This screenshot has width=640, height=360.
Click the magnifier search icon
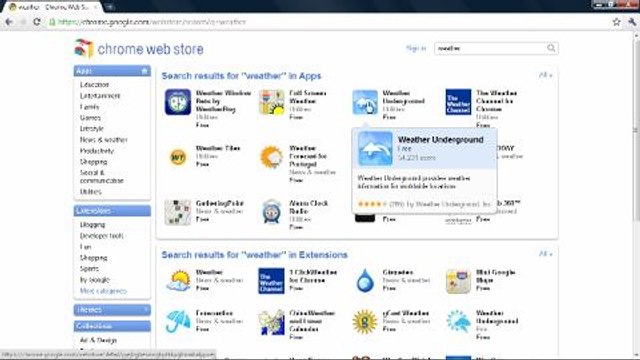551,48
